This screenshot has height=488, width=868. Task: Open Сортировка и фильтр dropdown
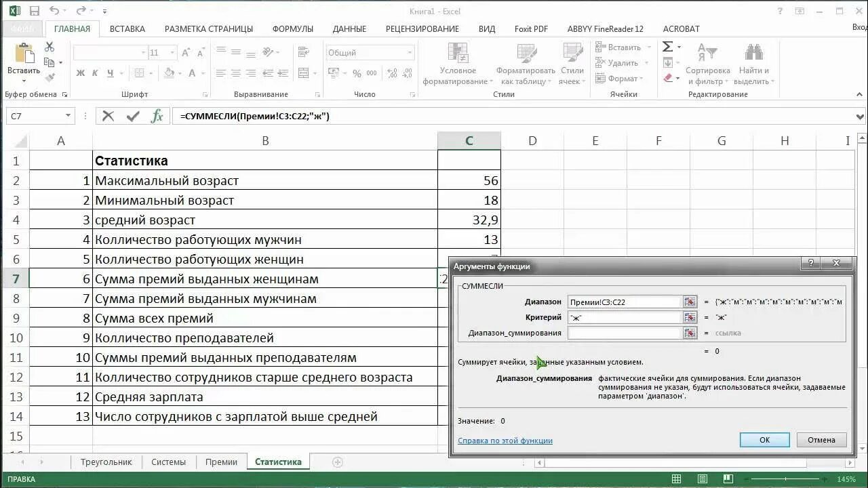[x=707, y=64]
